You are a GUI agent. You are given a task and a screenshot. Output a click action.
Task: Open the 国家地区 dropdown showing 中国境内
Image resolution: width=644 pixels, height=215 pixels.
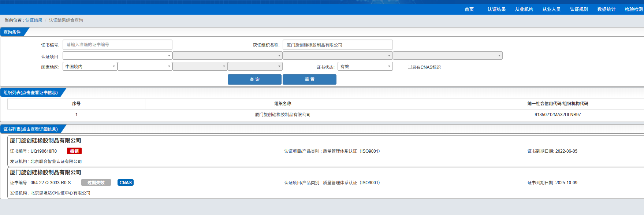point(90,67)
